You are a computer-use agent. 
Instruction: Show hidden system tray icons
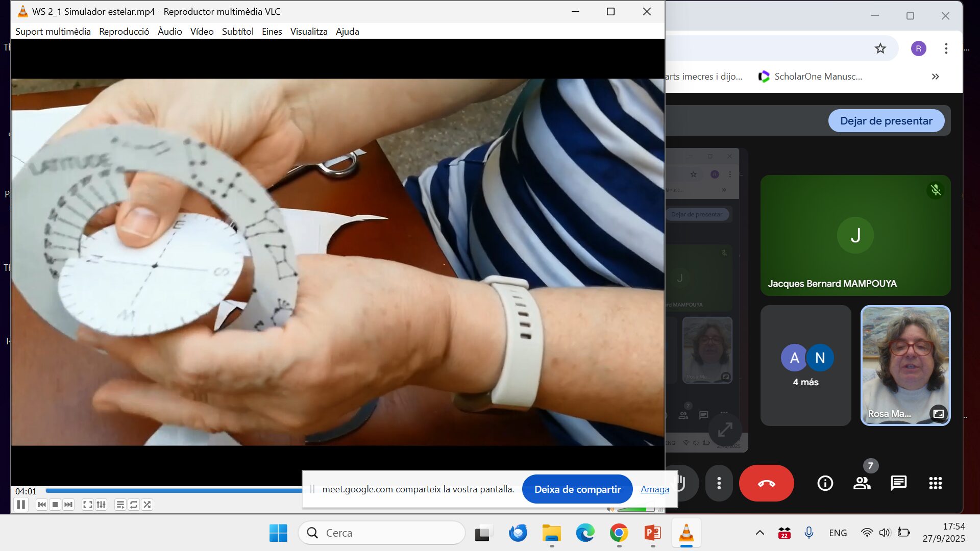[759, 533]
